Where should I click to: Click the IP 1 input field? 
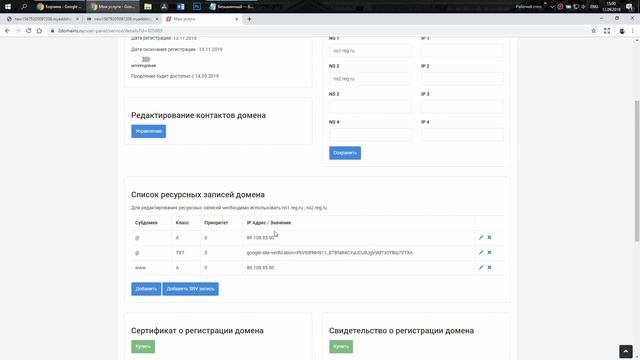pyautogui.click(x=462, y=51)
